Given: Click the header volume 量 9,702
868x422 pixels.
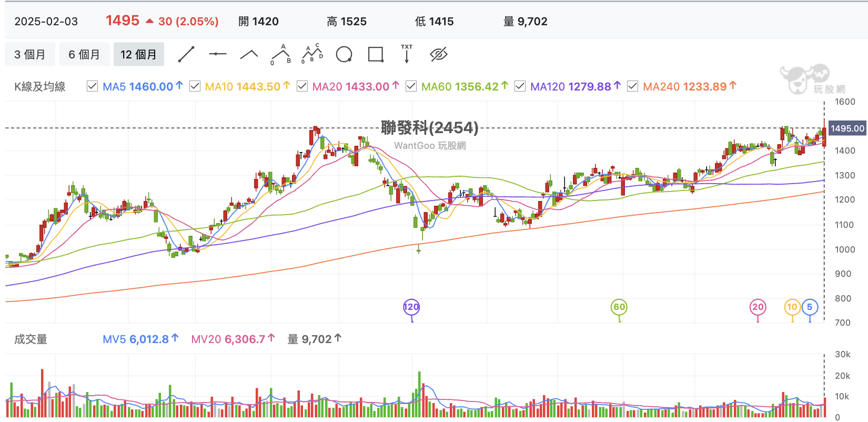Looking at the screenshot, I should (x=525, y=22).
